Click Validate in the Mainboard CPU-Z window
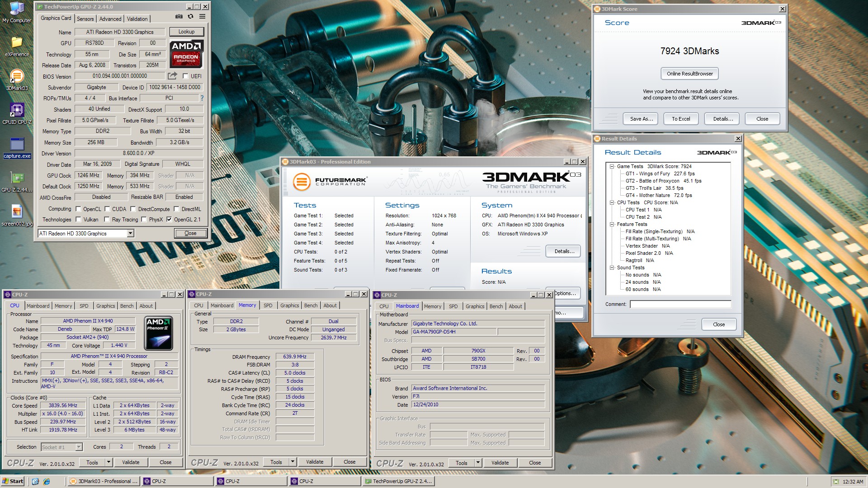Image resolution: width=868 pixels, height=488 pixels. (500, 463)
